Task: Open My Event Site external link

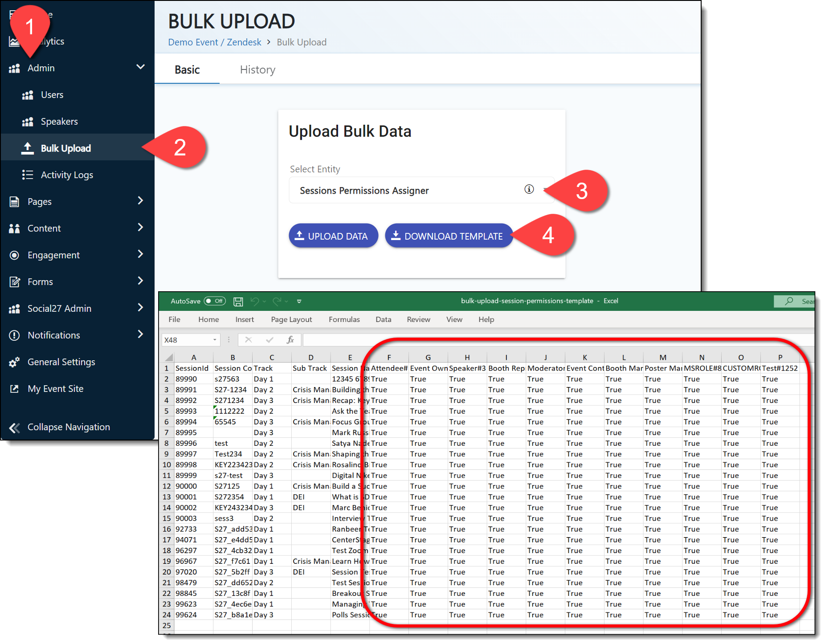Action: [x=14, y=389]
